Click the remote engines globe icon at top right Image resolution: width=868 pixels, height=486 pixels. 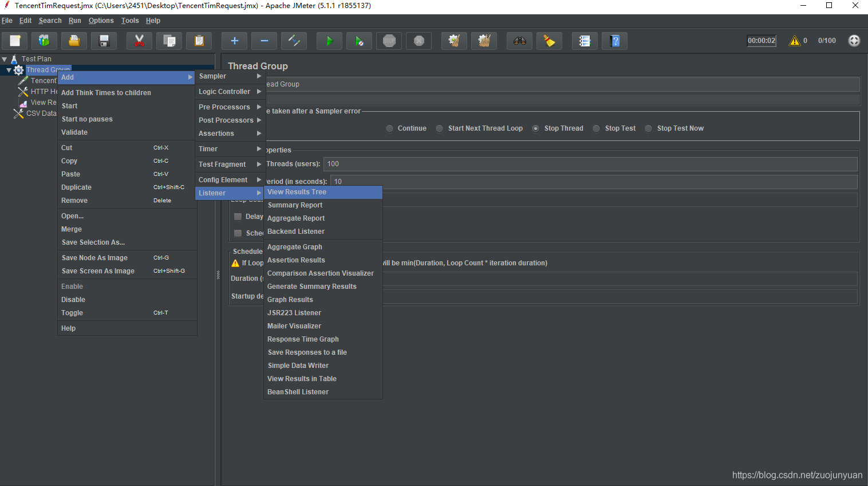click(x=854, y=41)
